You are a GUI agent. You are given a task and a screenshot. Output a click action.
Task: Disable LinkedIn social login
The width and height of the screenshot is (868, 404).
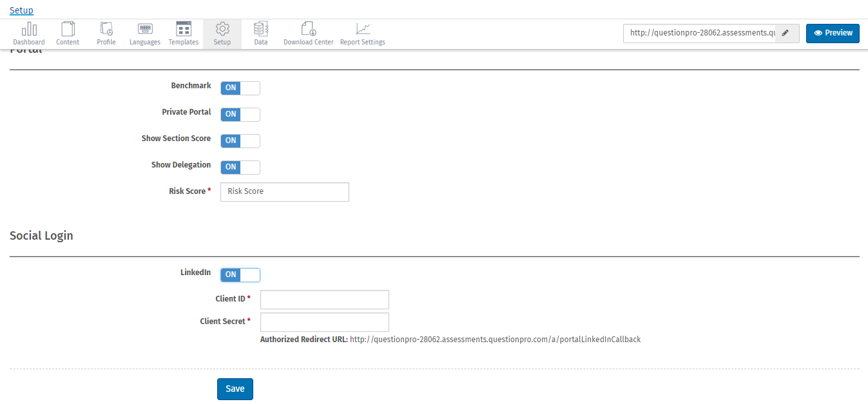point(240,274)
